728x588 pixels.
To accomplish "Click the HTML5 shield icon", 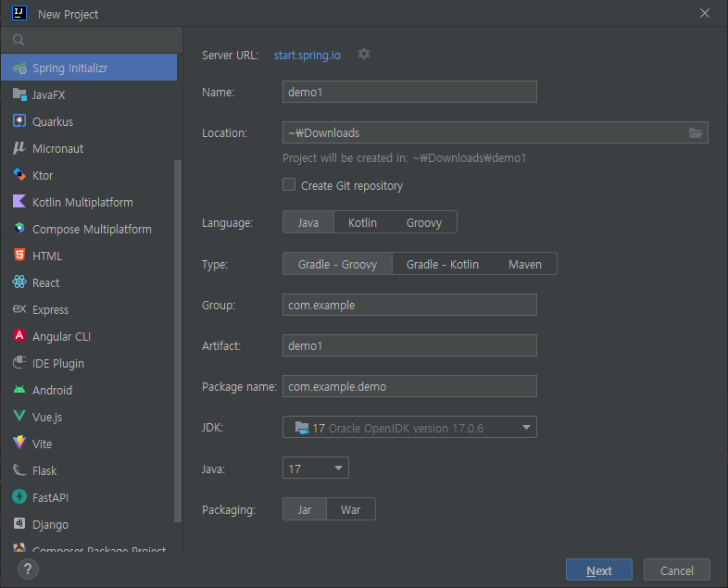I will click(x=19, y=256).
